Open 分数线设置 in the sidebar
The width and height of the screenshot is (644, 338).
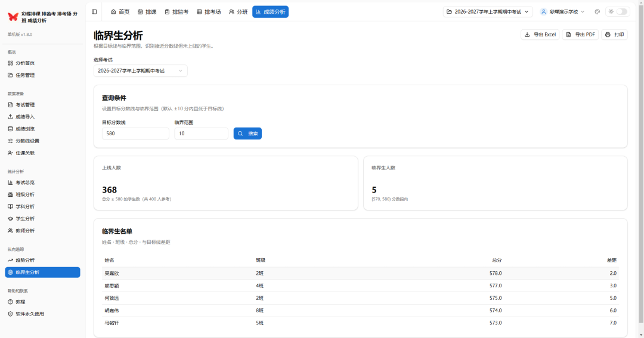[43, 141]
